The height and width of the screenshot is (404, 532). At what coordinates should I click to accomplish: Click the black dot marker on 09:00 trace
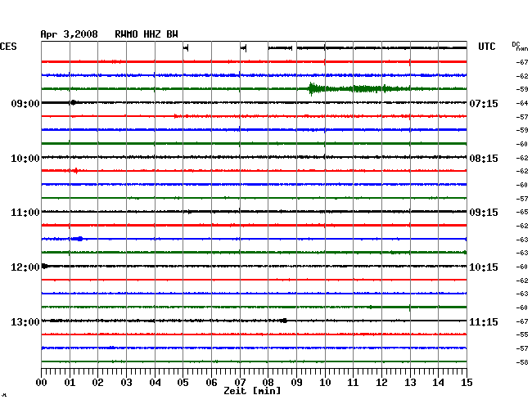click(73, 102)
